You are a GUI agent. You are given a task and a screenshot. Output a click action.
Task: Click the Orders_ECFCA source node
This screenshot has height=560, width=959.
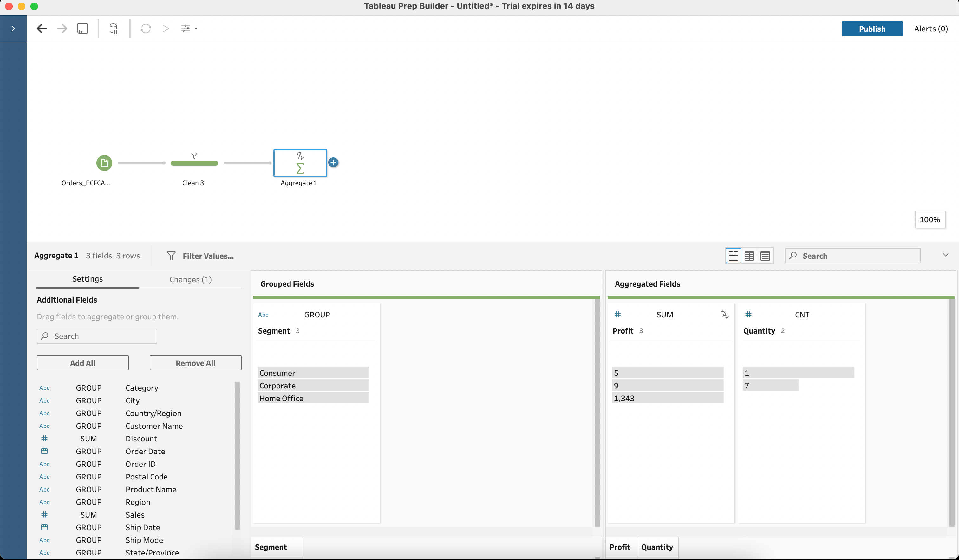pos(103,163)
